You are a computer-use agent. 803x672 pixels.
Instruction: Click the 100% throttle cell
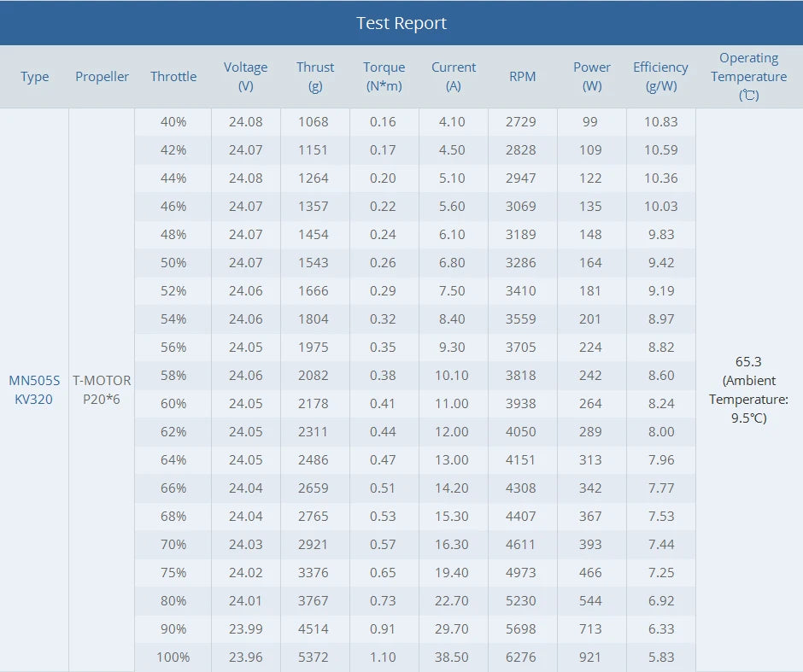coord(173,657)
